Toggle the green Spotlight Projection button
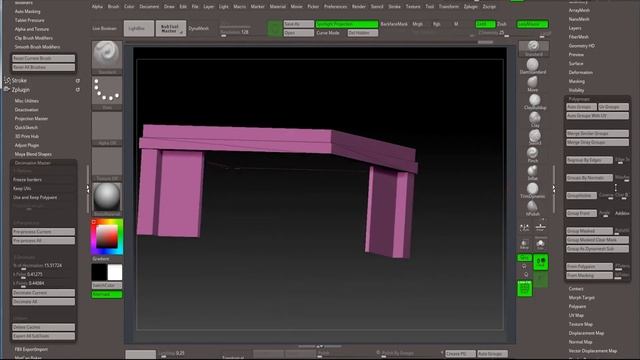The image size is (640, 360). pos(347,24)
